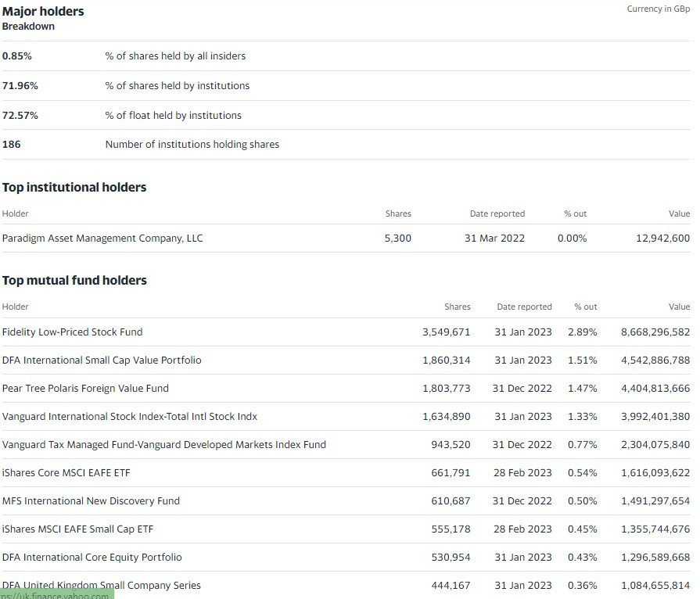The image size is (700, 599).
Task: Select '% of float held by institutions'
Action: click(x=173, y=116)
